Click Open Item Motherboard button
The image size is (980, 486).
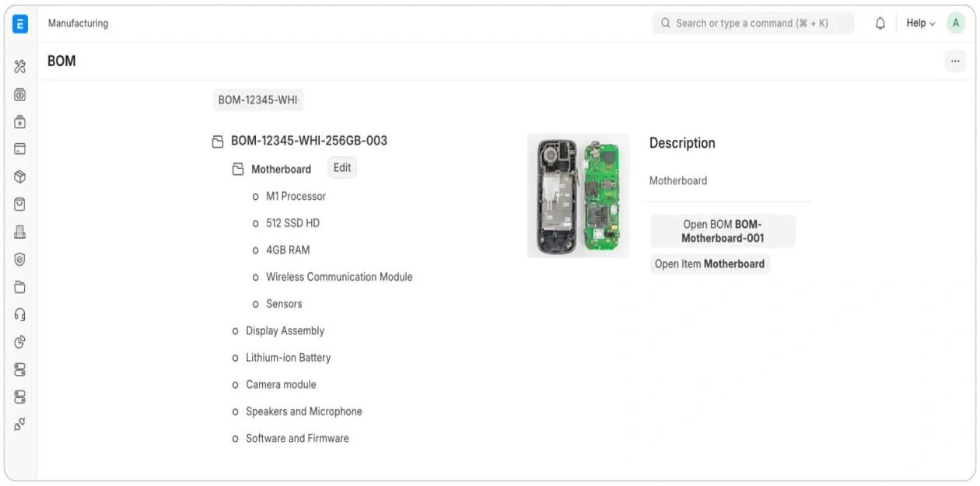pos(709,264)
